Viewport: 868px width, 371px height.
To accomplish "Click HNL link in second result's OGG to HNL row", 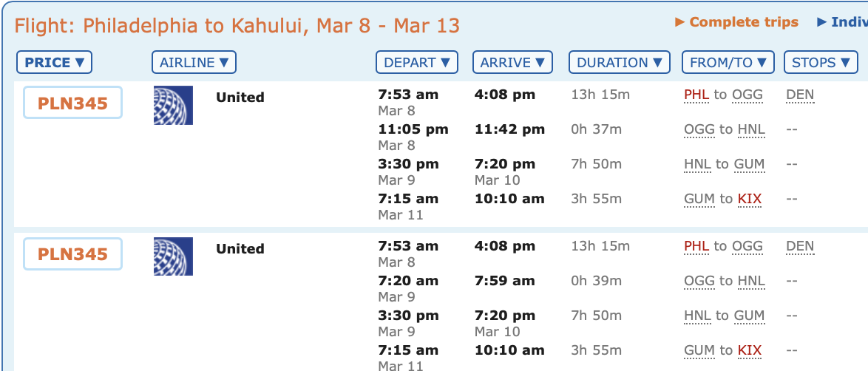I will pyautogui.click(x=751, y=281).
